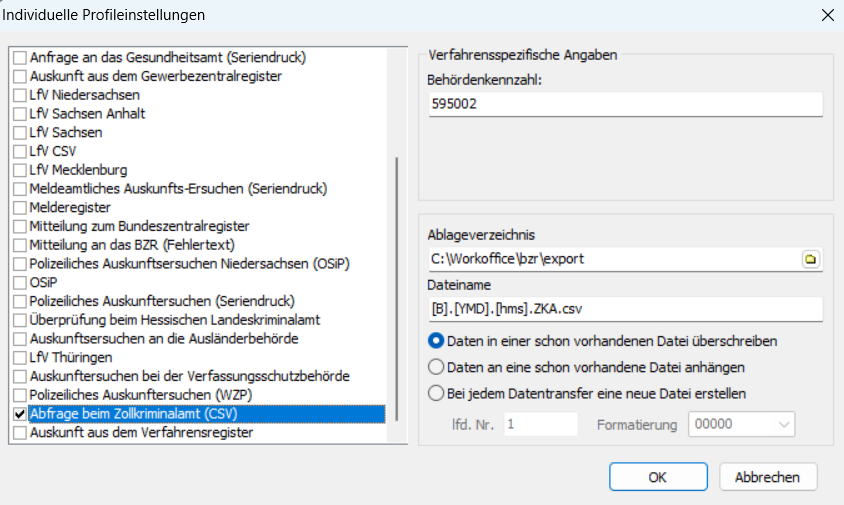844x505 pixels.
Task: Select create new file per transfer option
Action: click(436, 393)
